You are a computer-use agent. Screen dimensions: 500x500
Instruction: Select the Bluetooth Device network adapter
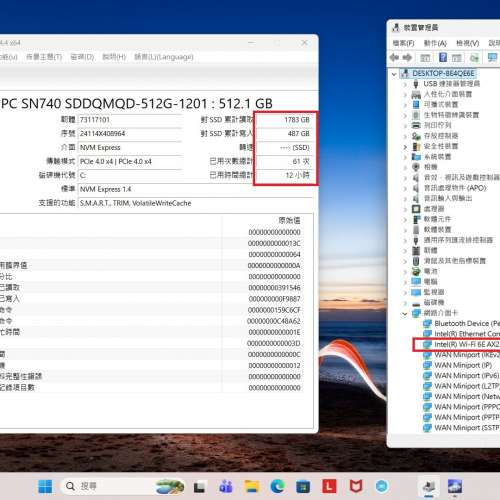pos(467,323)
